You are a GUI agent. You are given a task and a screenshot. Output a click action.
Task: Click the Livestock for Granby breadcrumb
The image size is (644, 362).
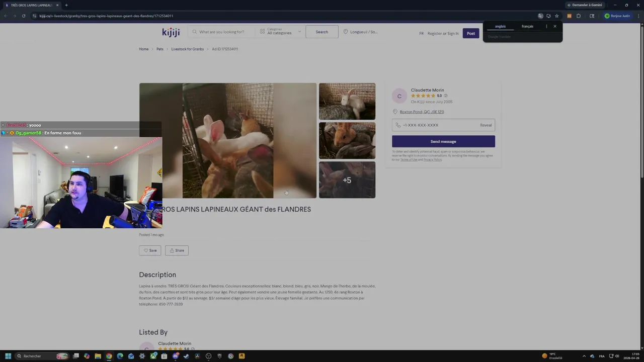188,49
